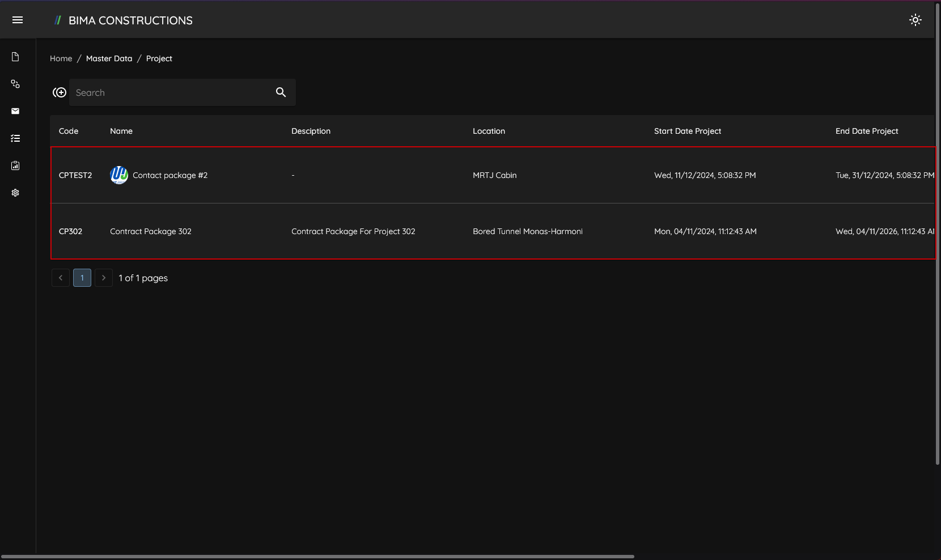
Task: Open the clipboard chart report icon
Action: pos(15,166)
